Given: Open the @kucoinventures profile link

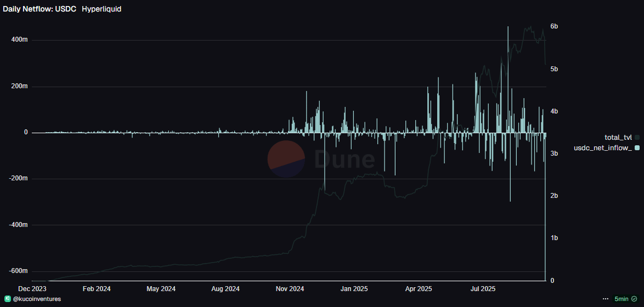Looking at the screenshot, I should click(x=36, y=299).
